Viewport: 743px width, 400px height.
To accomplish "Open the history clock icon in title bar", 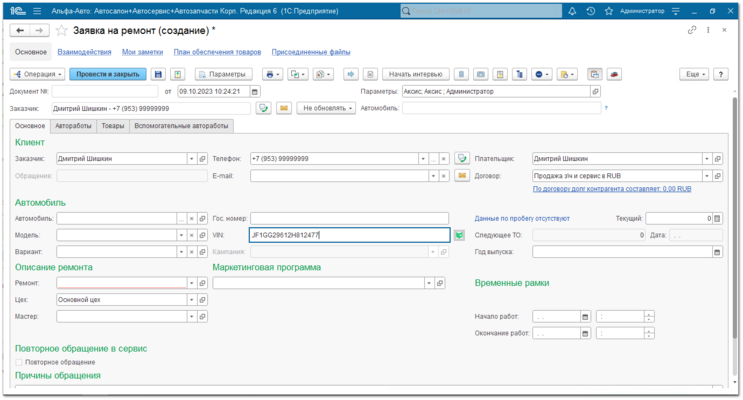I will 590,11.
